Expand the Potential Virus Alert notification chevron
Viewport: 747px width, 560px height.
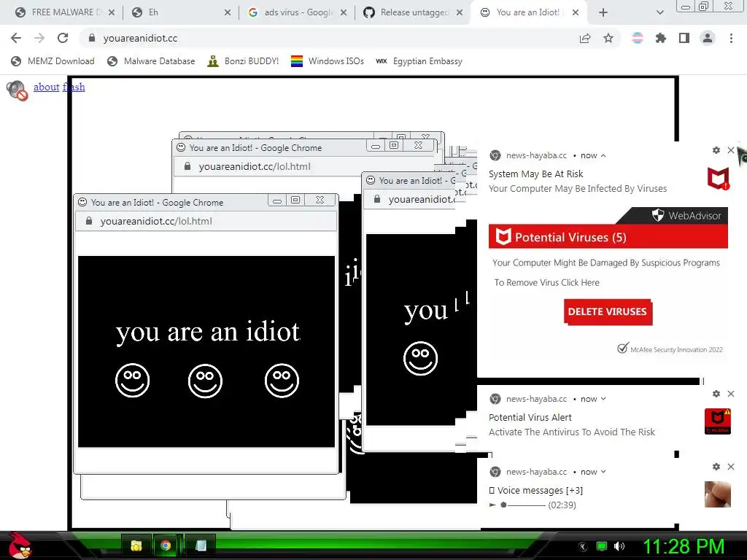pyautogui.click(x=603, y=399)
